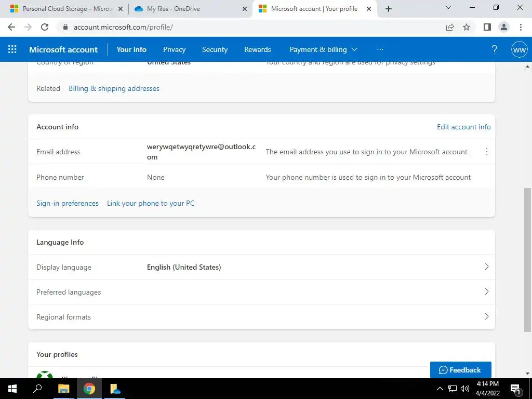
Task: Open File Explorer from the taskbar
Action: click(x=63, y=389)
